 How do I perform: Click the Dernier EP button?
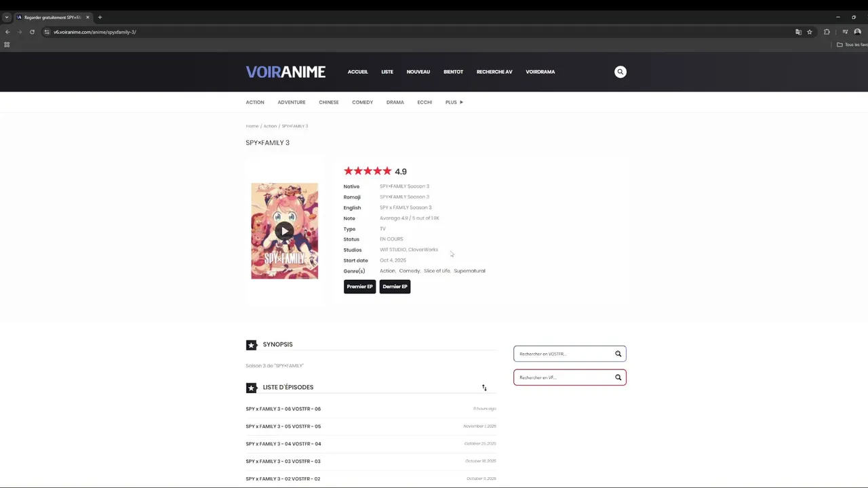pyautogui.click(x=395, y=287)
